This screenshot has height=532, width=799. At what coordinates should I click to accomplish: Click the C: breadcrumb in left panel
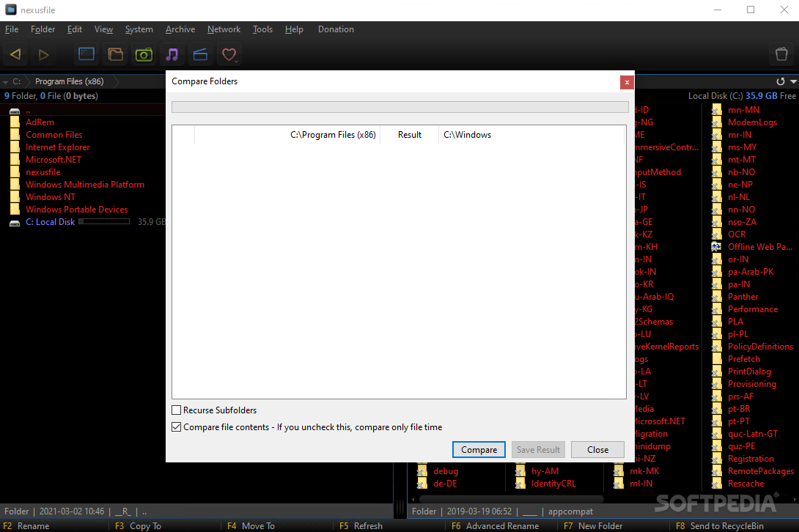coord(17,81)
